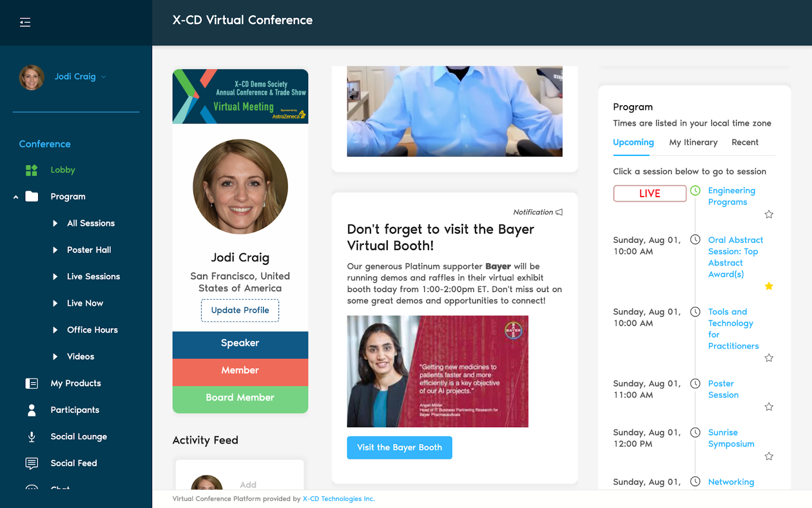Open the Social Lounge microphone icon
Viewport: 812px width, 508px height.
click(31, 437)
